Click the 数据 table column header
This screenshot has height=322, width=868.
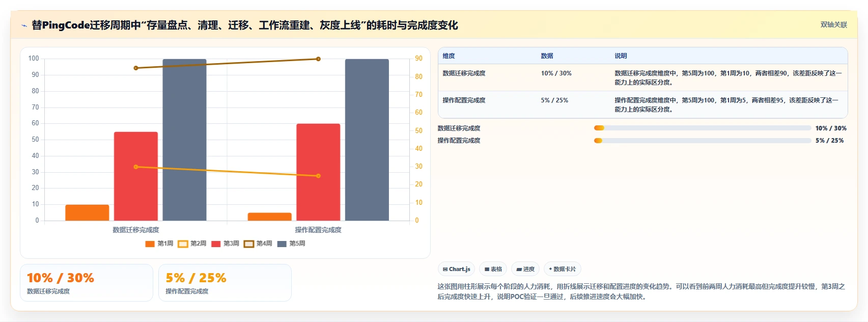547,56
